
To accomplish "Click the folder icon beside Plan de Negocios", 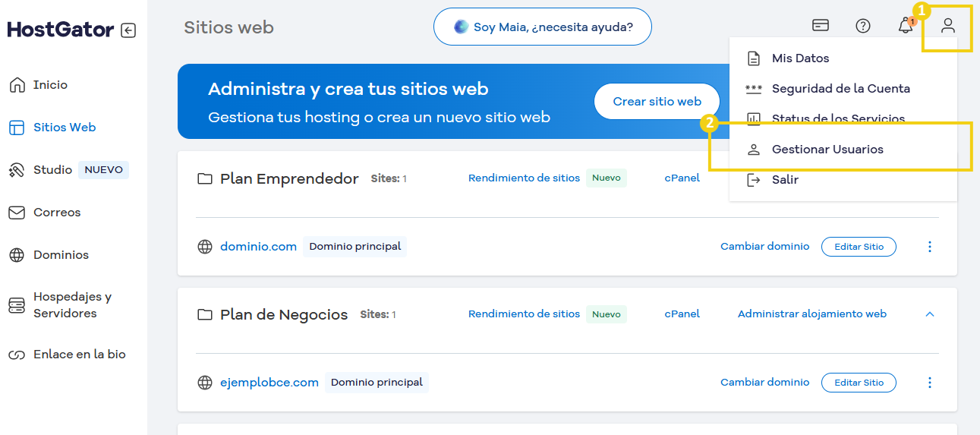I will pos(205,315).
